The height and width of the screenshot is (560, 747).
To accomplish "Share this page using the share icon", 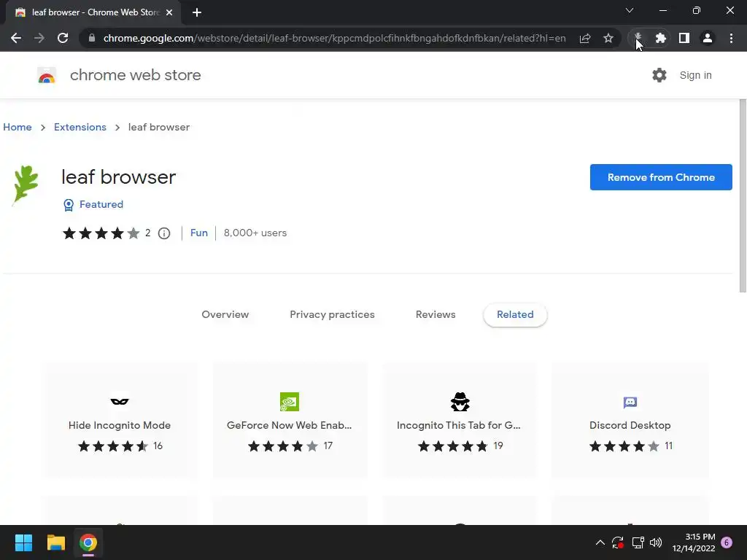I will [585, 38].
